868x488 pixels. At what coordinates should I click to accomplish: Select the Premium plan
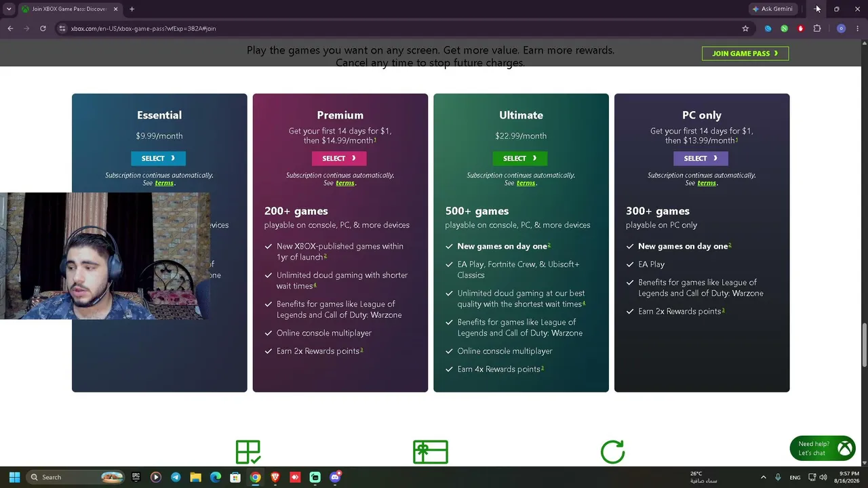pyautogui.click(x=339, y=158)
